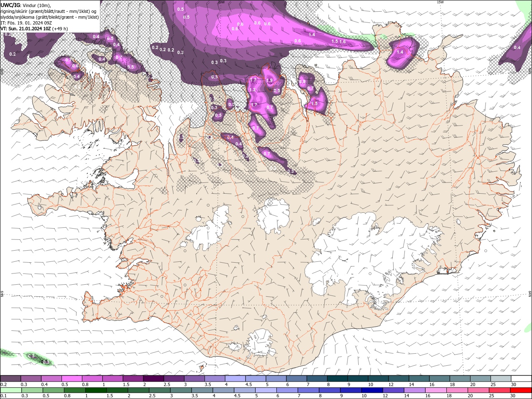
Task: Select the 6 swatch in lower rain scale
Action: (286, 390)
